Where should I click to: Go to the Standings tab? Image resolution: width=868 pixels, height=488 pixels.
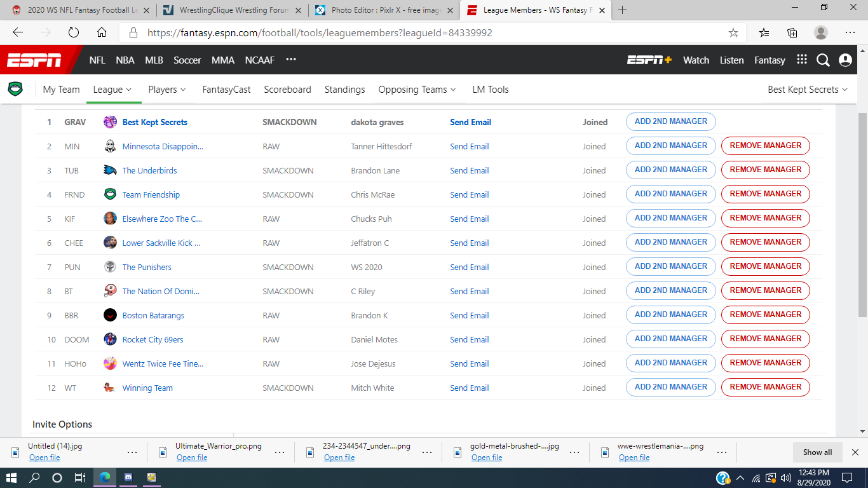pyautogui.click(x=344, y=90)
